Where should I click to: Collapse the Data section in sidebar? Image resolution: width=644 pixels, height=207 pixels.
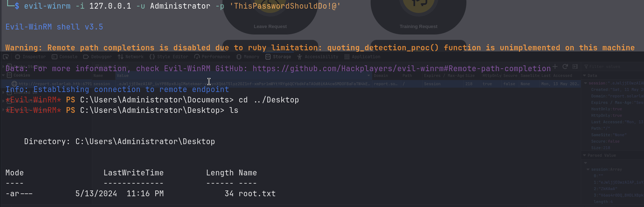tap(585, 75)
